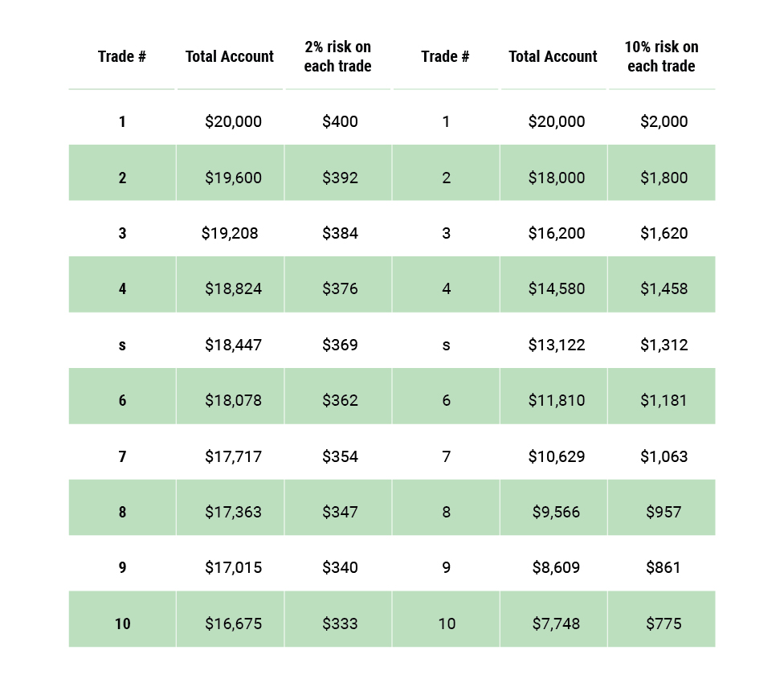Select the $16,675 final account cell

pos(233,624)
